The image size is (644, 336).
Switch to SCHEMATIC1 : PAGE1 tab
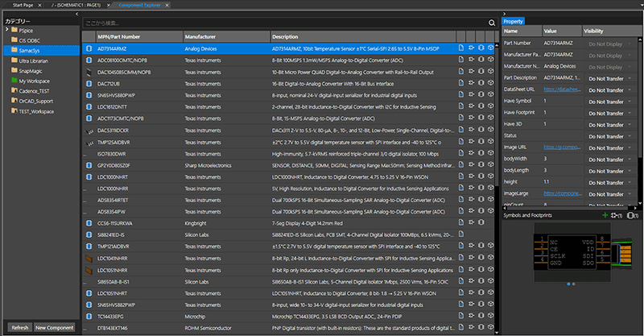(x=76, y=5)
